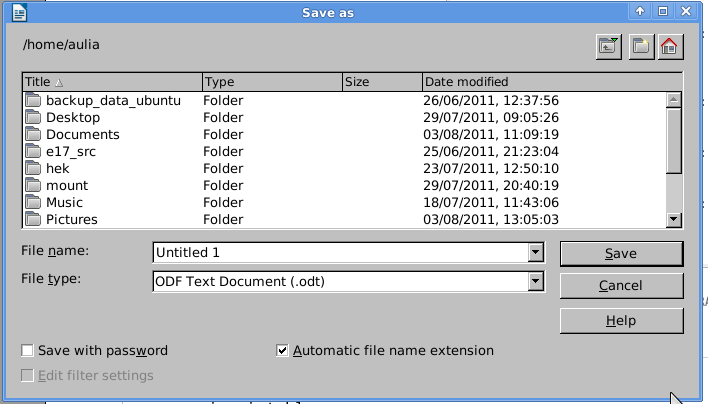Image resolution: width=708 pixels, height=404 pixels.
Task: Click the backup_data_ubuntu folder icon
Action: (33, 100)
